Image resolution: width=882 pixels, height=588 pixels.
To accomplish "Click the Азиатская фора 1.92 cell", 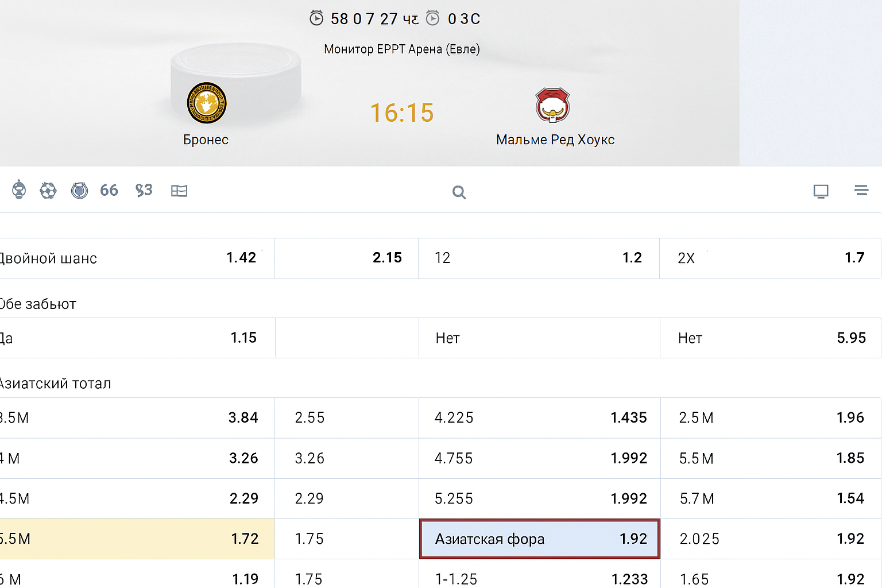I will click(540, 539).
